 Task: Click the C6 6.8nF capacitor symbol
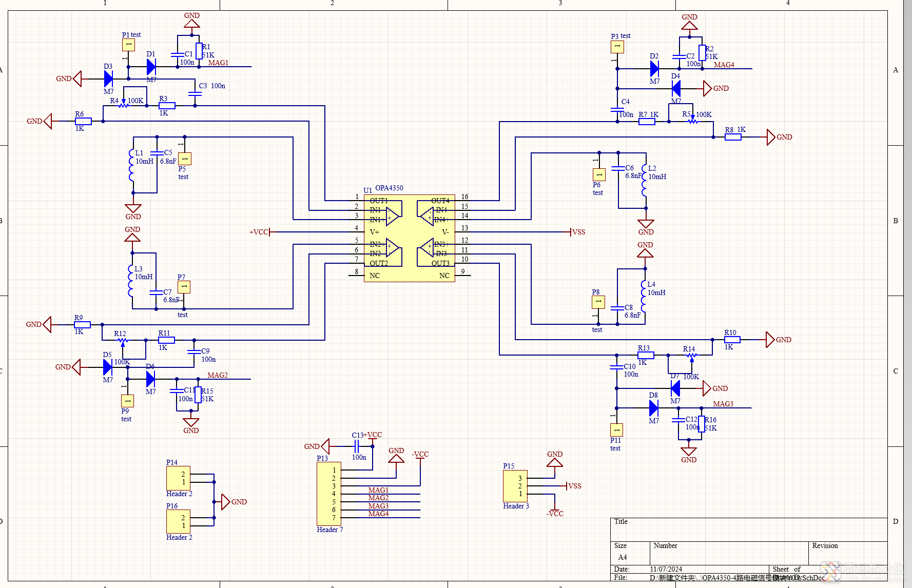click(x=618, y=168)
